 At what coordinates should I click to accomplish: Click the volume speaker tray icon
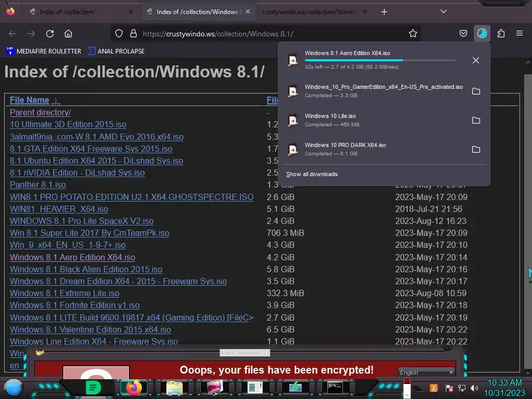[x=474, y=388]
